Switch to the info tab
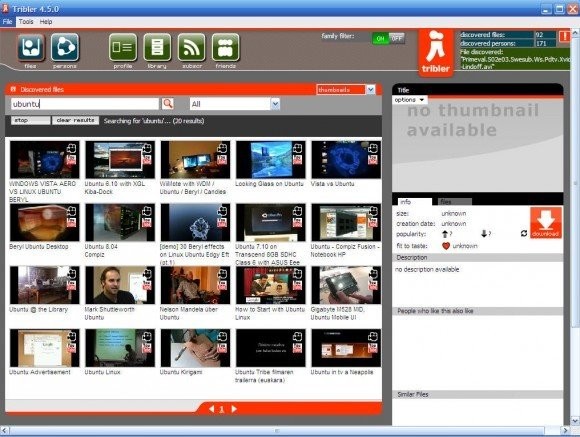This screenshot has height=437, width=580. [415, 202]
